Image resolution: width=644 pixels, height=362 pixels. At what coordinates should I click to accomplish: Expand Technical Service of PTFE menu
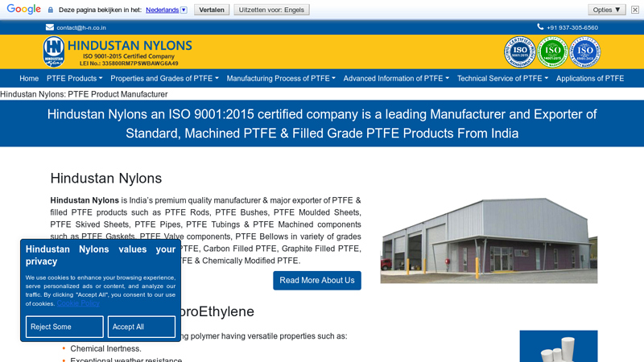click(502, 78)
